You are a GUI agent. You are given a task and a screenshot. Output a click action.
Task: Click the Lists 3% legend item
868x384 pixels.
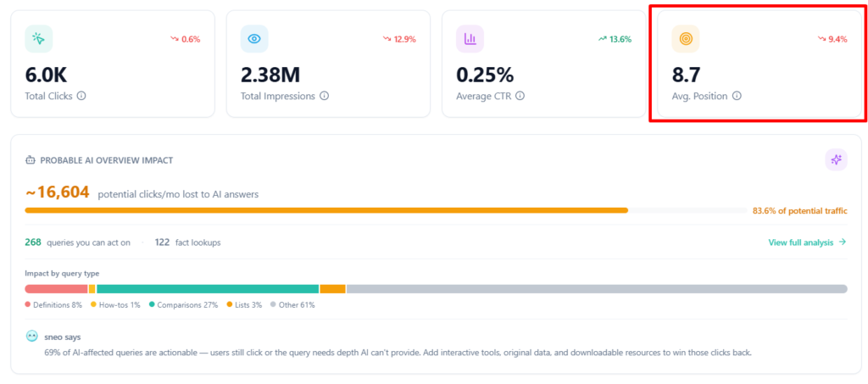pos(245,304)
